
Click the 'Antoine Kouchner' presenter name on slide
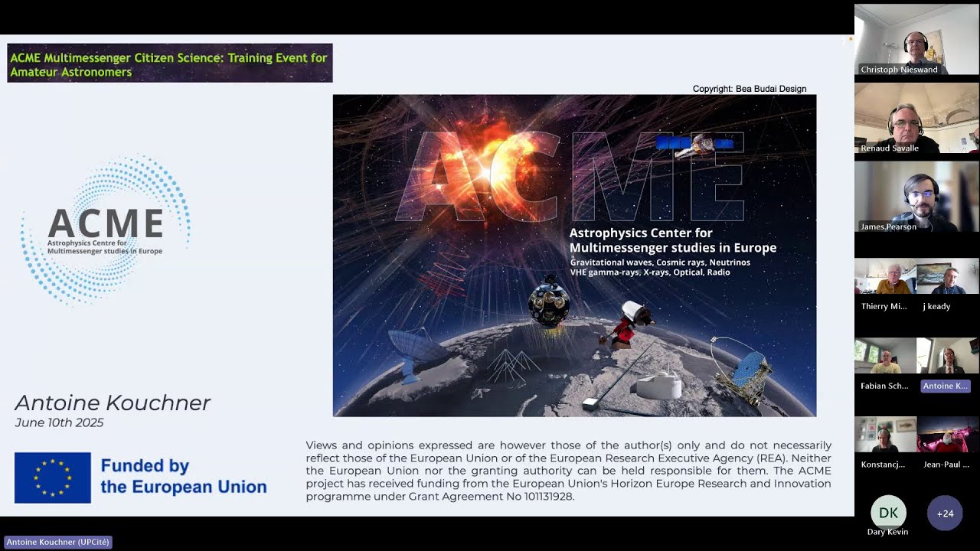point(113,403)
